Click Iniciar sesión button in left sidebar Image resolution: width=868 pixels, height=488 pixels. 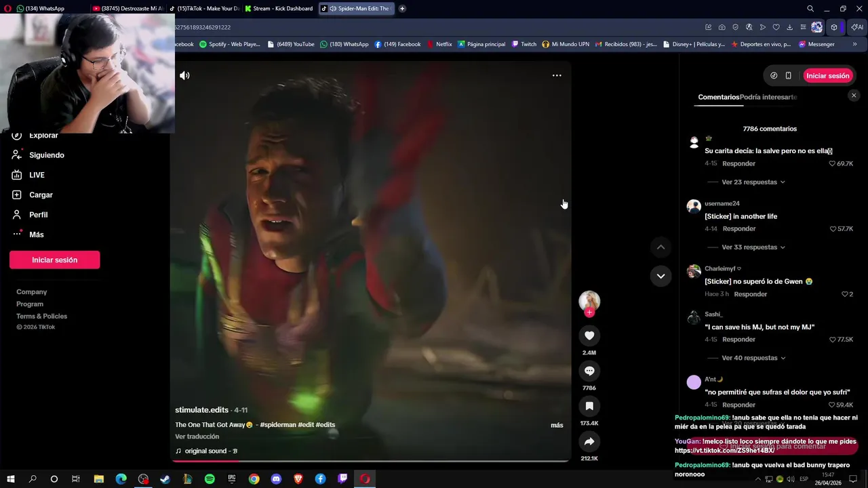54,260
